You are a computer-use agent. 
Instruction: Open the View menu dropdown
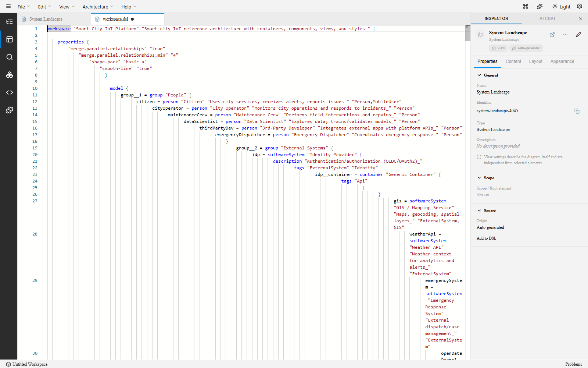pyautogui.click(x=67, y=7)
